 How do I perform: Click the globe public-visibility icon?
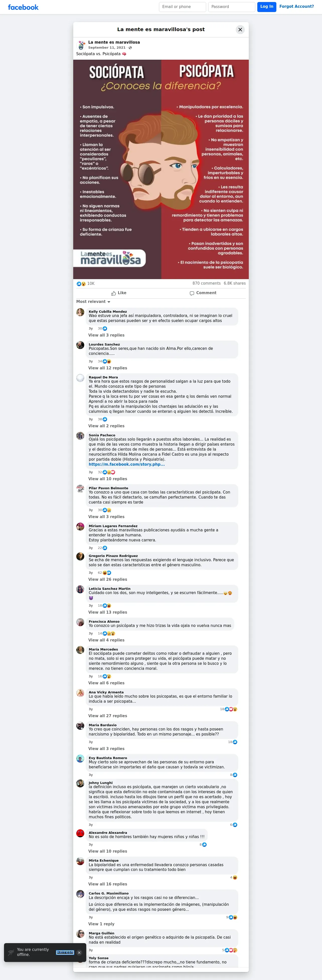point(130,48)
